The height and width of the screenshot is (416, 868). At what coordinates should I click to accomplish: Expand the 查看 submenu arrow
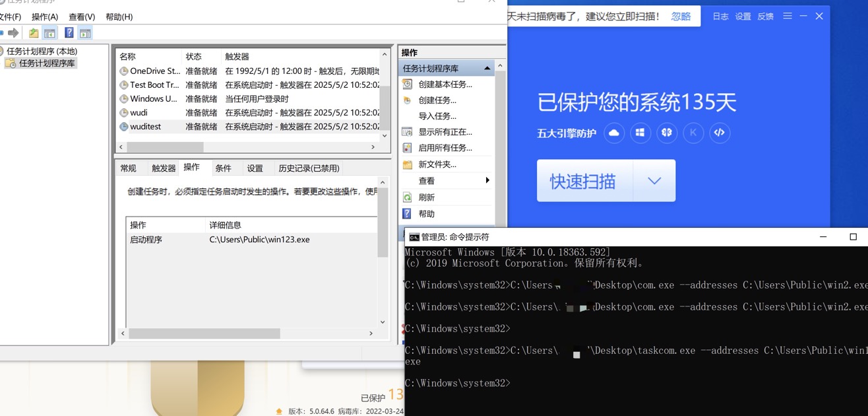488,180
